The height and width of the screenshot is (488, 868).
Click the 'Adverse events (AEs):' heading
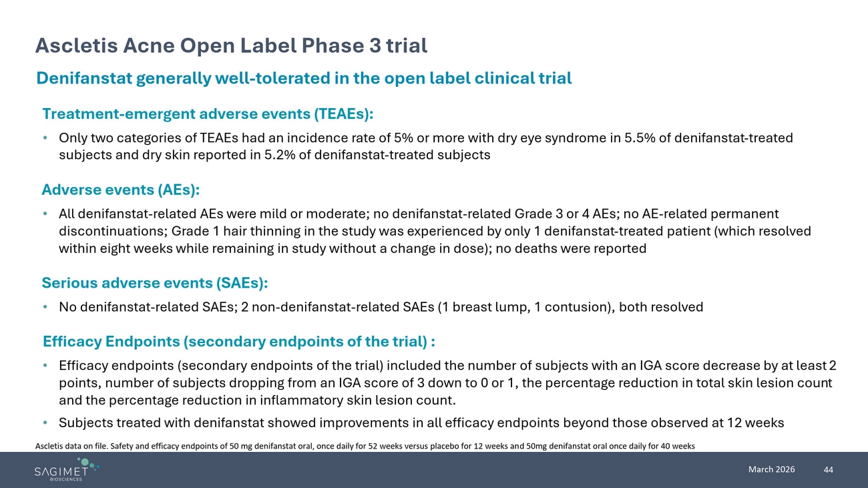pos(120,190)
